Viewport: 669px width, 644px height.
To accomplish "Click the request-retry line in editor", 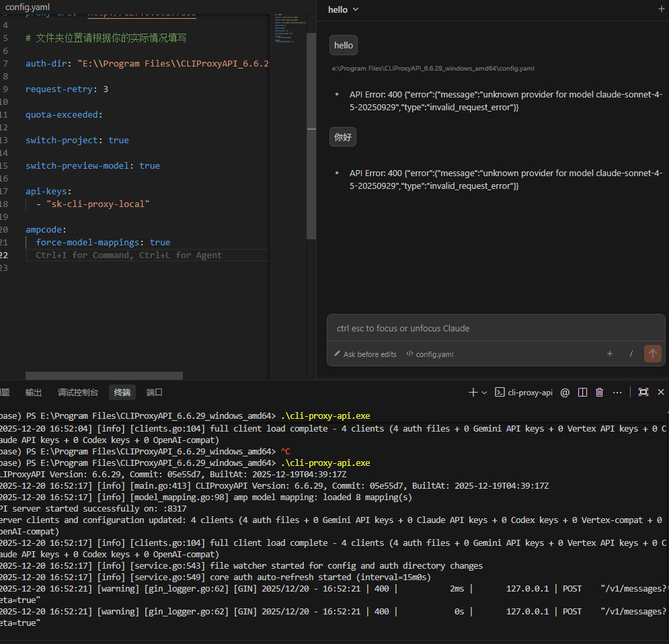I will pyautogui.click(x=67, y=89).
